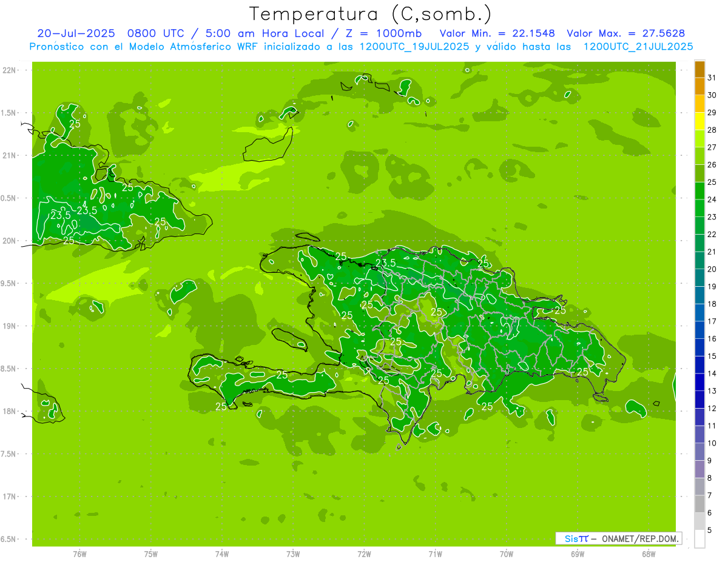The height and width of the screenshot is (562, 728).
Task: Click the '73W' longitude axis label
Action: (293, 554)
